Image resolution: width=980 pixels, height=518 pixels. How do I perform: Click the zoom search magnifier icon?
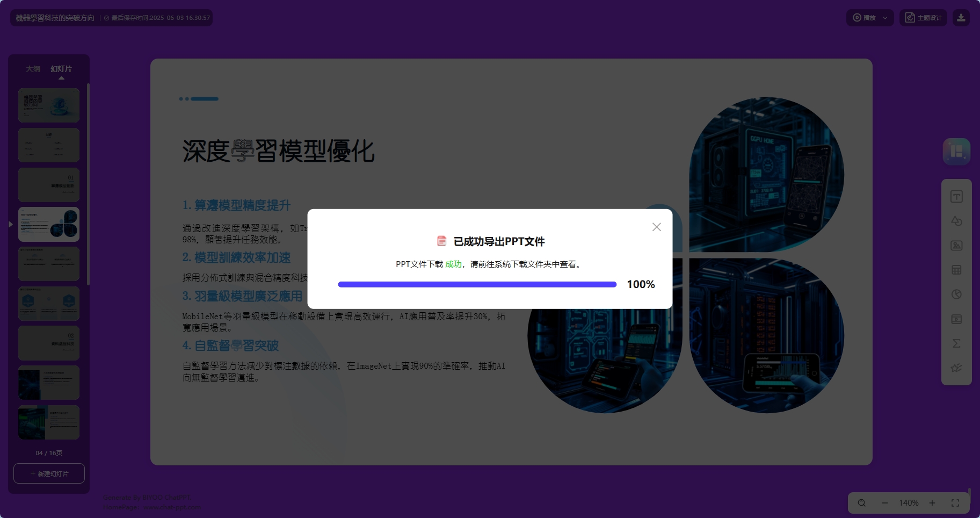tap(861, 503)
